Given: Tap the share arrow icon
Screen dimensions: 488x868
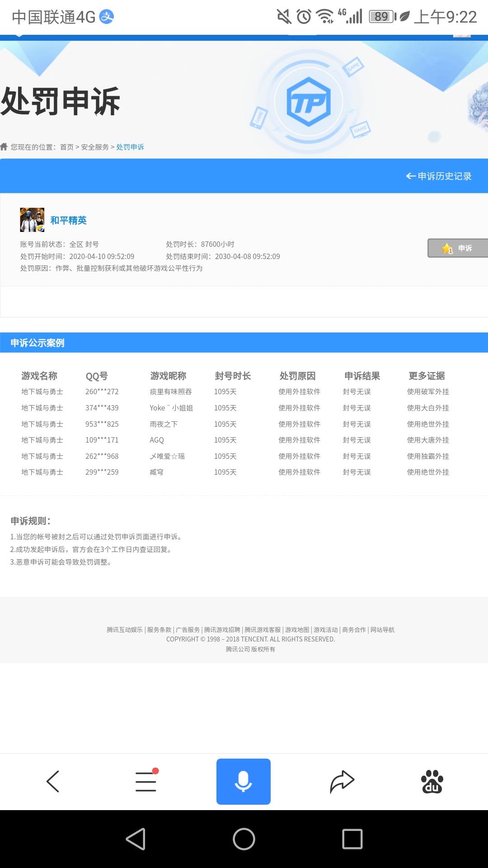Looking at the screenshot, I should (342, 782).
